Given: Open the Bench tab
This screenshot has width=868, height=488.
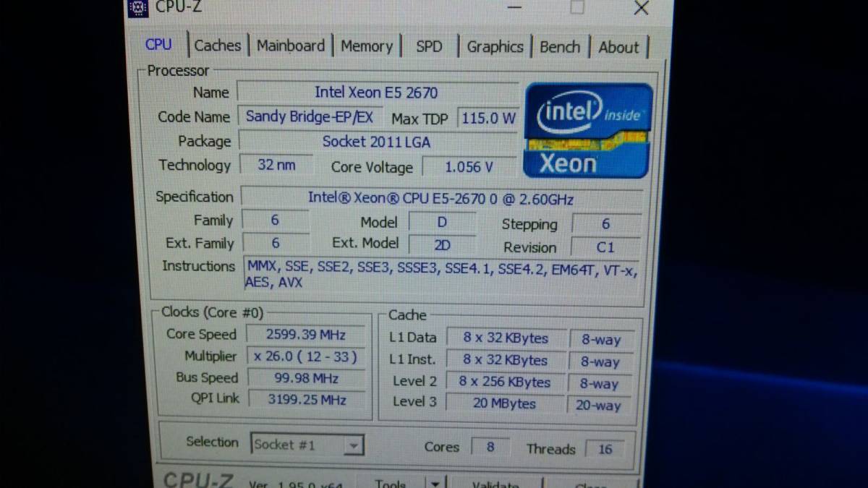Looking at the screenshot, I should [560, 47].
